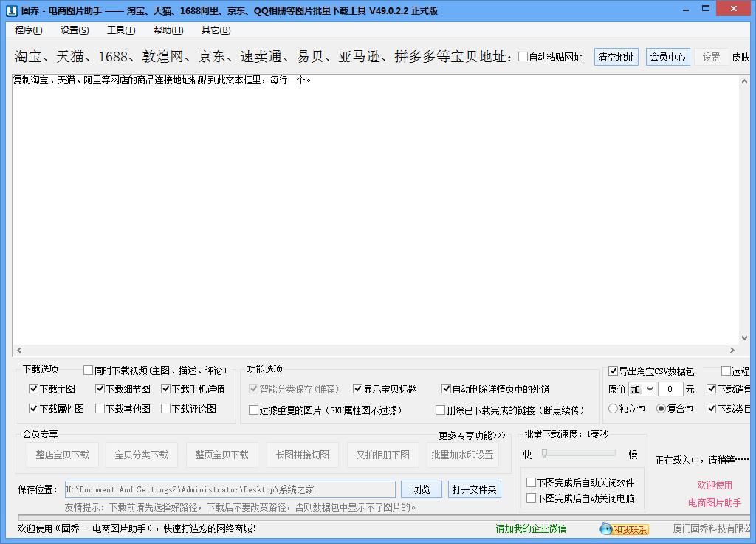Enable 下图完成后自动关闭软件

(x=529, y=481)
